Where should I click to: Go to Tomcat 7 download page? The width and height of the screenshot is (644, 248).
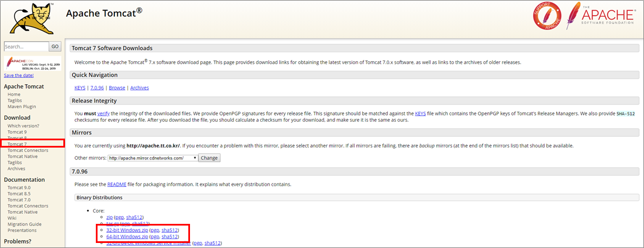click(17, 144)
